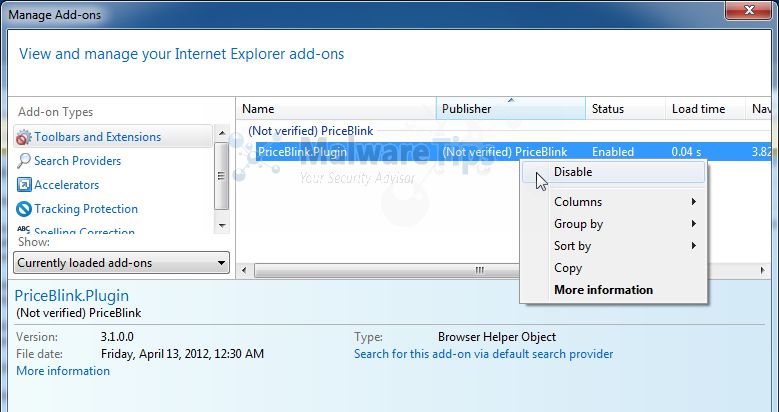Screen dimensions: 779x412
Task: Choose More information in the context menu
Action: point(614,290)
